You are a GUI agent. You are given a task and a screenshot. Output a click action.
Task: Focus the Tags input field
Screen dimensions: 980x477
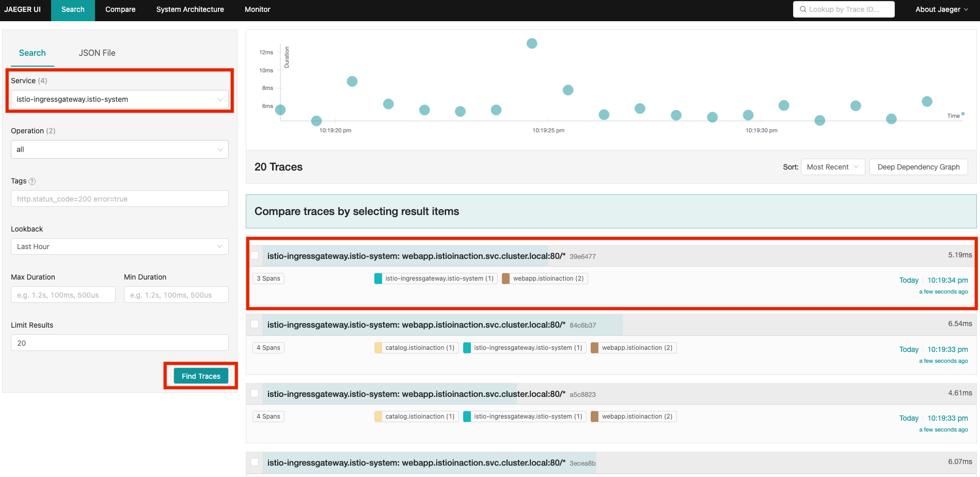tap(119, 198)
